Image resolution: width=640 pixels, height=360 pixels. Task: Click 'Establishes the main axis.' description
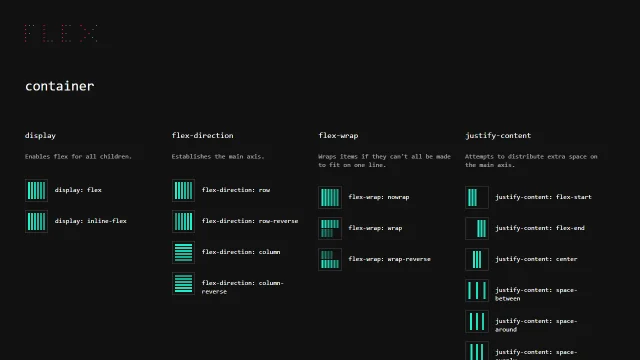[x=218, y=156]
